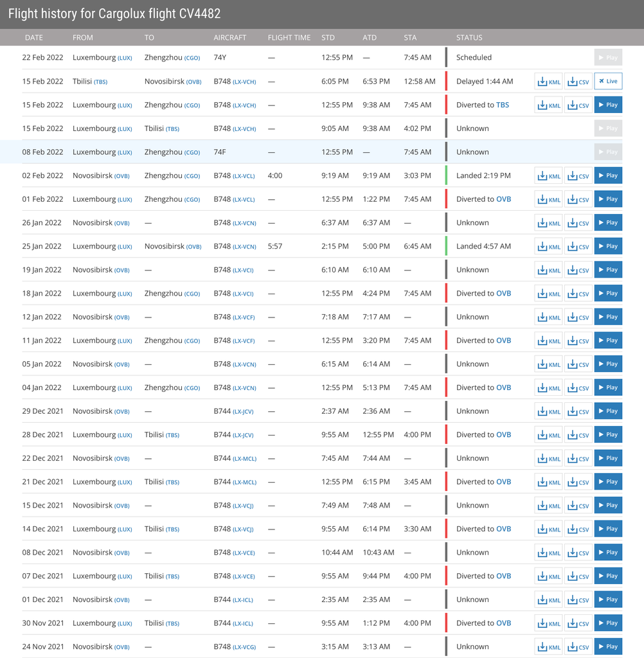This screenshot has width=644, height=658.
Task: Play the 25 Jan 2022 flight
Action: (x=608, y=246)
